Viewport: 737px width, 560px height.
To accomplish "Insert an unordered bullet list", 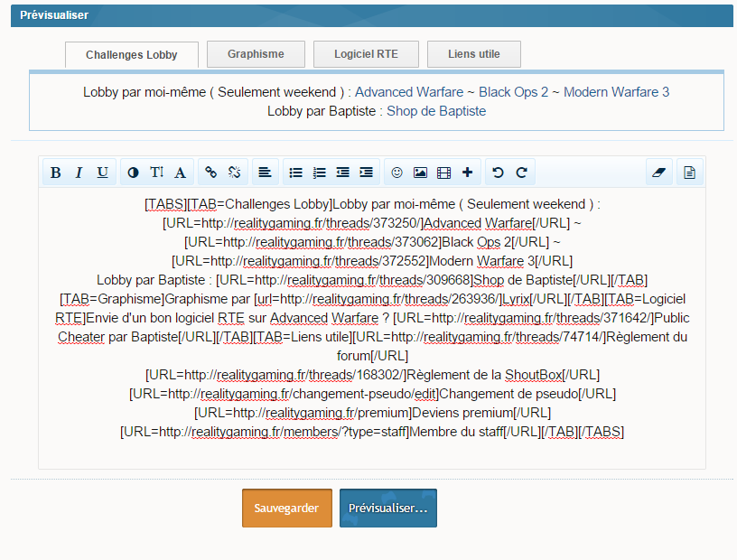I will coord(295,173).
